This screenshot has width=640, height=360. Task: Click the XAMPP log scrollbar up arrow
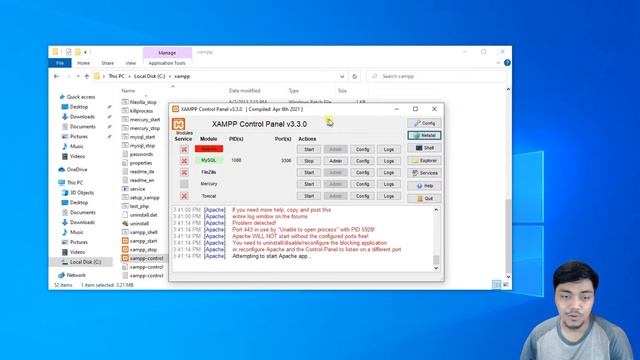coord(436,210)
